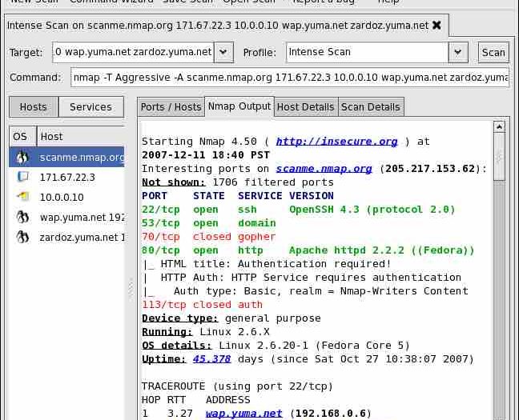Click the output scrollbar up arrow
The width and height of the screenshot is (519, 420).
[499, 127]
